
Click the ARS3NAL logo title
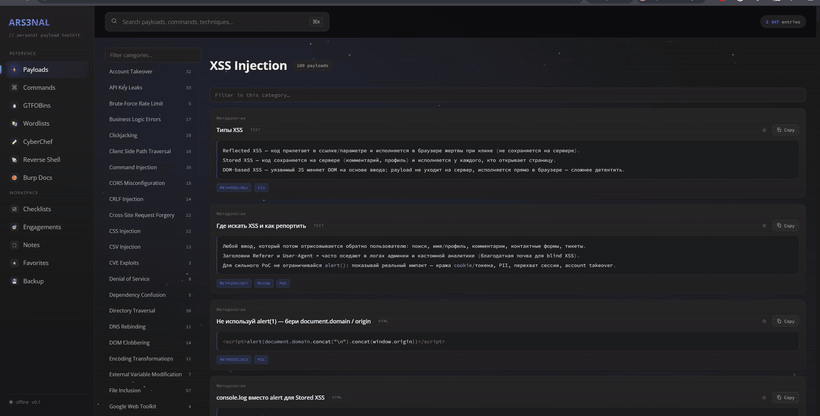(x=29, y=23)
